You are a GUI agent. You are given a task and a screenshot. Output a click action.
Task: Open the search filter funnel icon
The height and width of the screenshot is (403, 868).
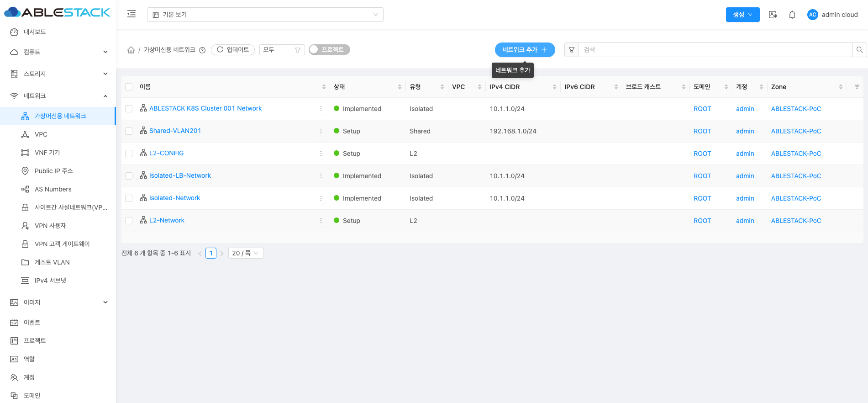(x=572, y=50)
